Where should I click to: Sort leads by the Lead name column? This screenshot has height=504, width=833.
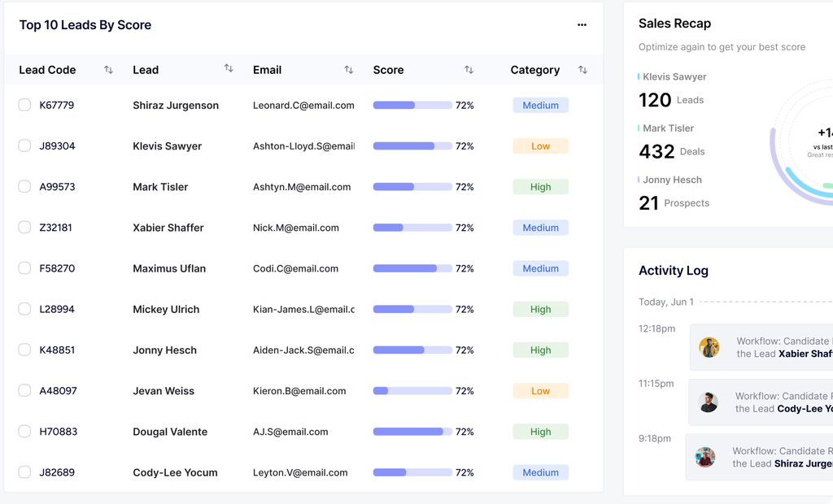[228, 70]
